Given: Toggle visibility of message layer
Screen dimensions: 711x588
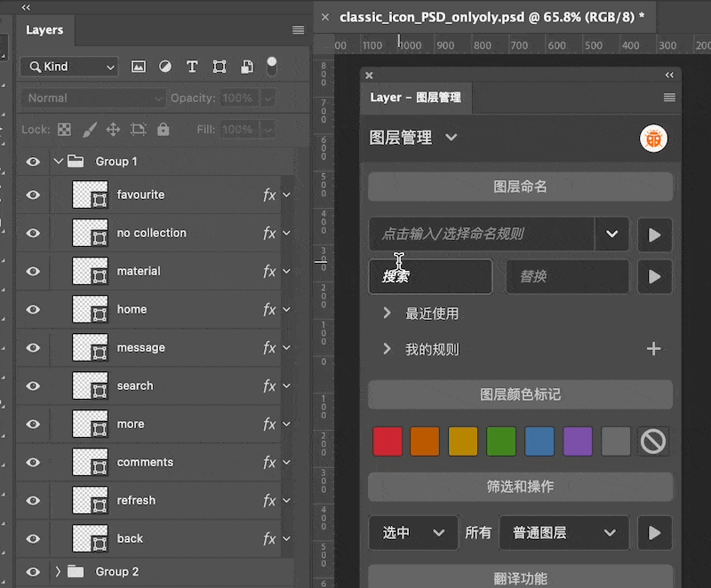Looking at the screenshot, I should pyautogui.click(x=33, y=347).
